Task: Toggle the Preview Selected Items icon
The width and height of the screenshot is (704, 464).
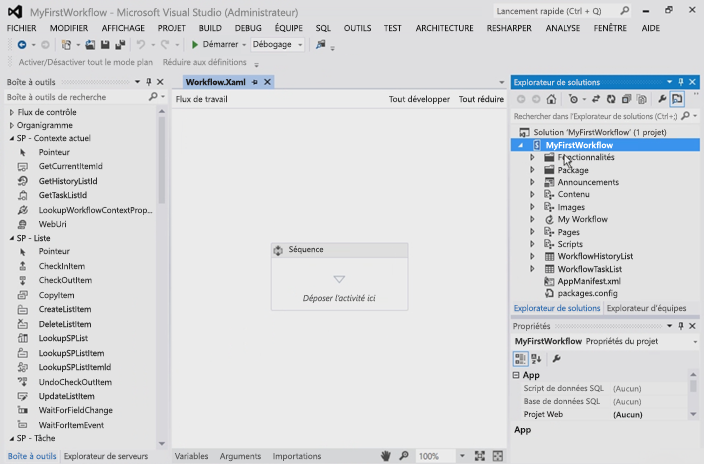Action: point(677,99)
